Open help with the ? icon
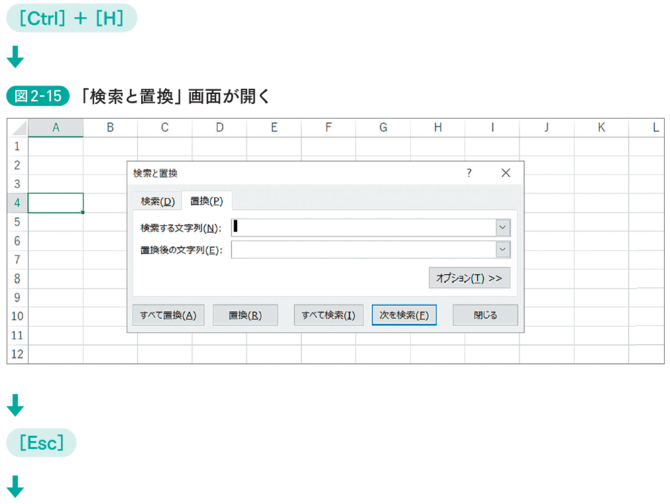Image resolution: width=670 pixels, height=504 pixels. pos(469,173)
